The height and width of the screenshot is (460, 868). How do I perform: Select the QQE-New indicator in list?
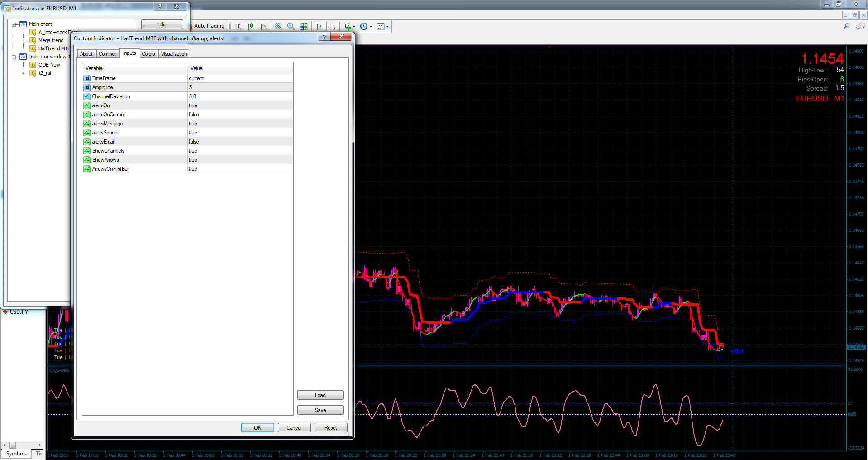pos(49,65)
